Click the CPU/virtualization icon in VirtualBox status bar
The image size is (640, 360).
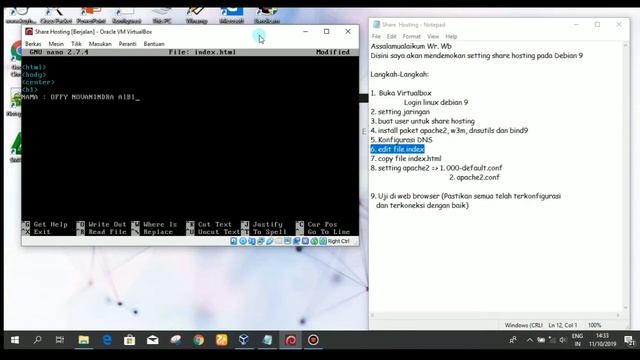coord(305,241)
